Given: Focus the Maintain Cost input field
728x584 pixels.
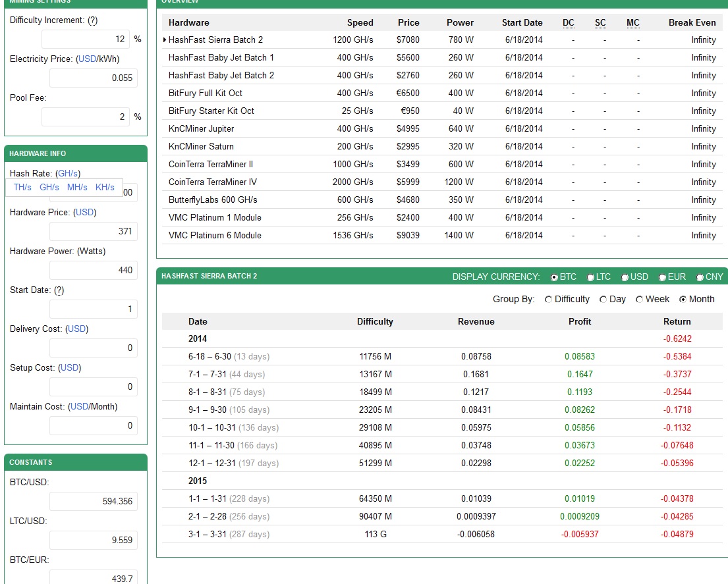Looking at the screenshot, I should pyautogui.click(x=94, y=425).
